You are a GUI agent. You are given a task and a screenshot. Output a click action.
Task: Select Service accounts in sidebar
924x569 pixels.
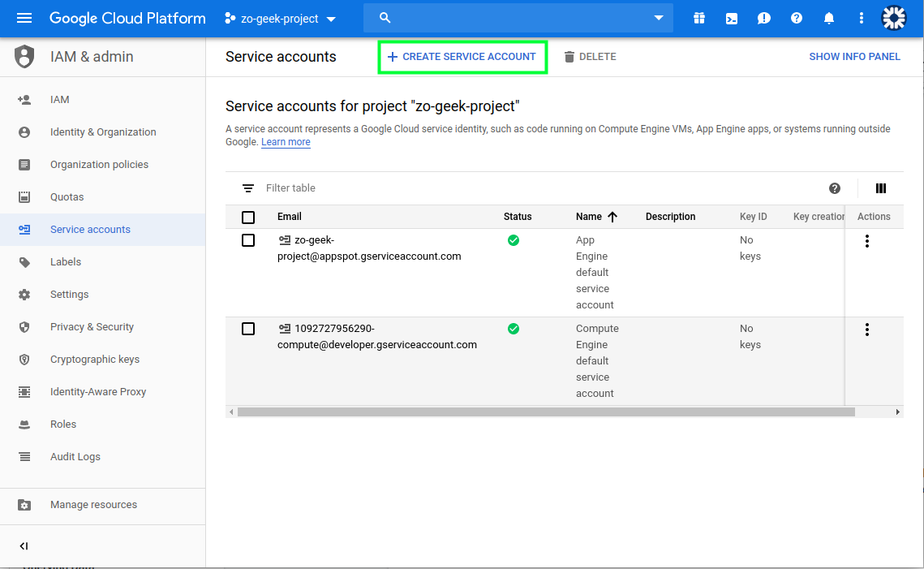(x=102, y=230)
